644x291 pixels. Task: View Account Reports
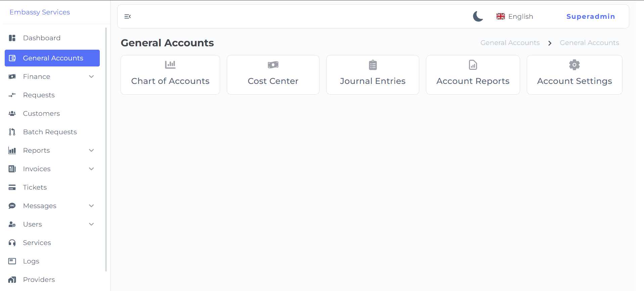coord(472,75)
